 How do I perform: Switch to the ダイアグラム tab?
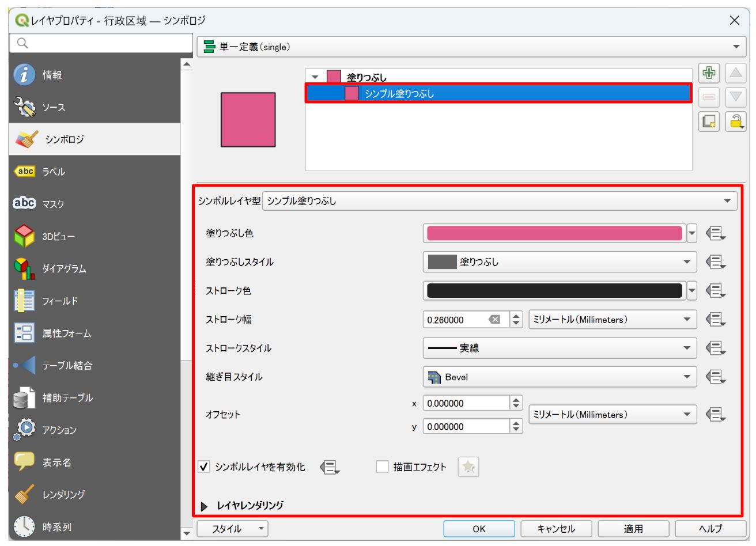tap(94, 268)
